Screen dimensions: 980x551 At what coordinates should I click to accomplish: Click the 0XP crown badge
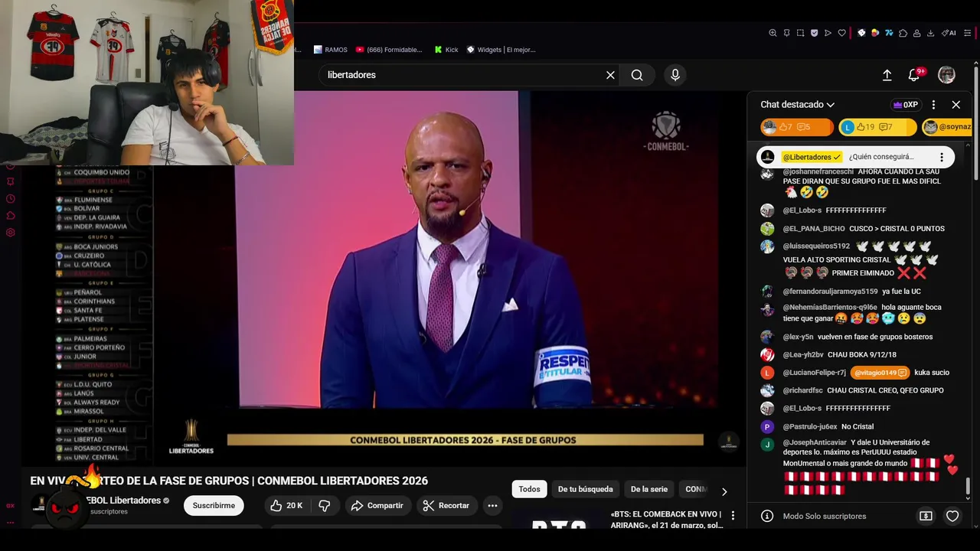tap(906, 105)
